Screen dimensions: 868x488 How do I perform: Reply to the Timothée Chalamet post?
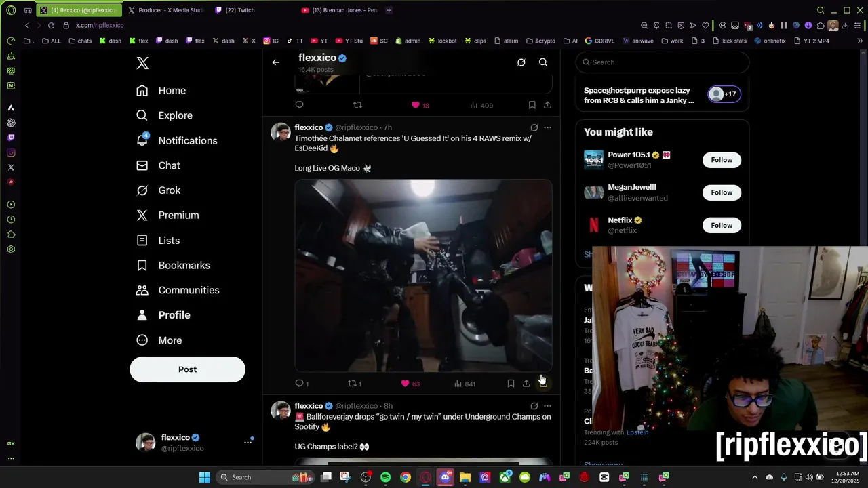(299, 384)
